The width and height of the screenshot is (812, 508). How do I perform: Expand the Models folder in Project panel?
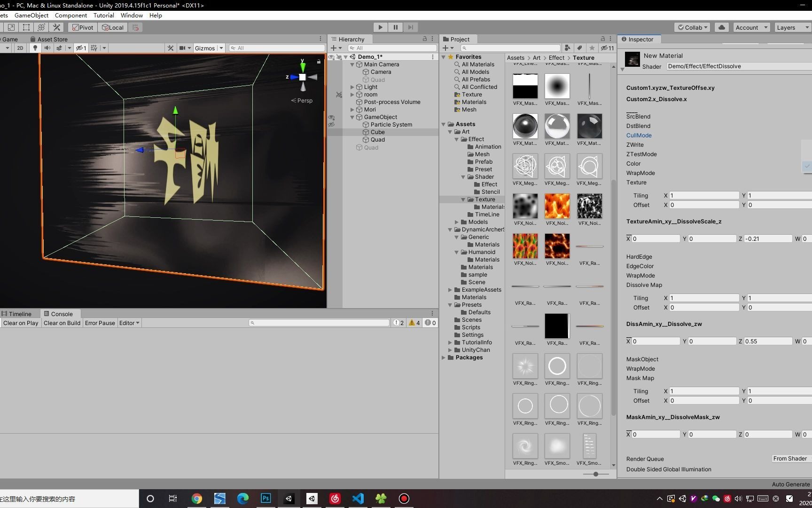456,222
